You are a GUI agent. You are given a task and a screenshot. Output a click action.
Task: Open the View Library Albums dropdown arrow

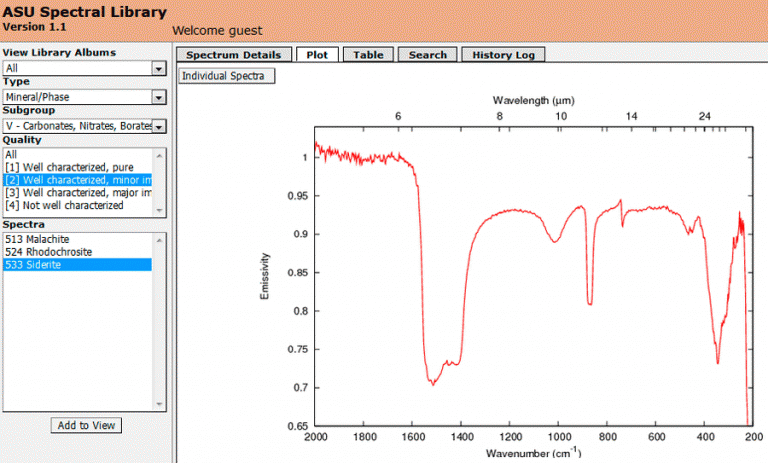[x=159, y=69]
